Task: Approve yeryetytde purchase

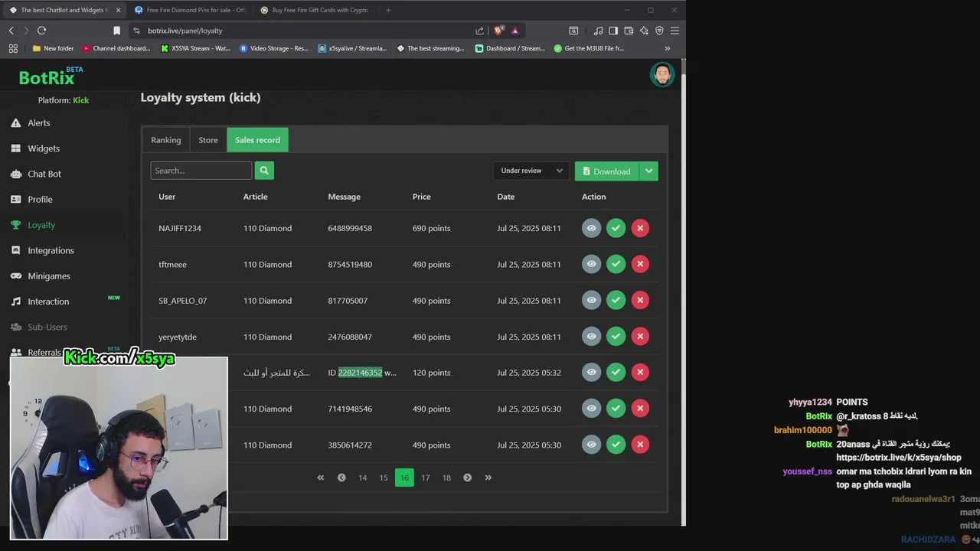Action: click(616, 336)
